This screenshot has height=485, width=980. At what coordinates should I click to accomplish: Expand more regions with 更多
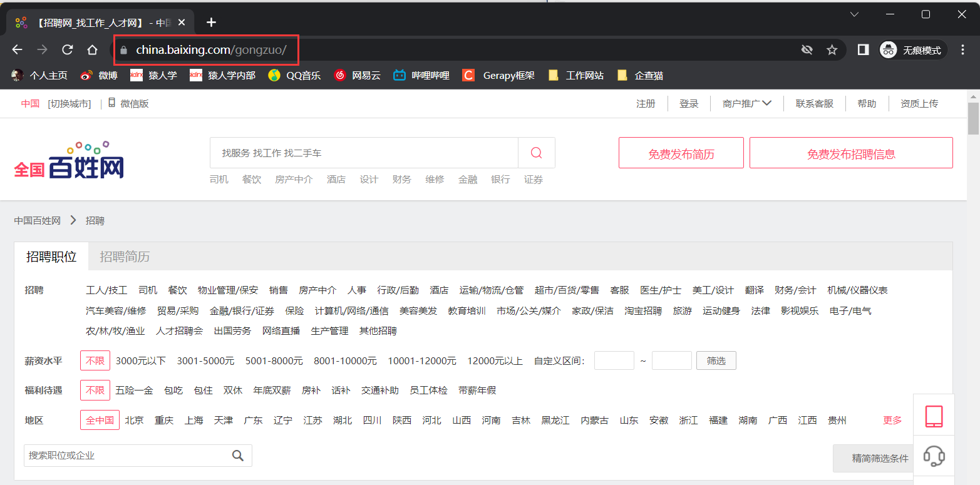(892, 421)
